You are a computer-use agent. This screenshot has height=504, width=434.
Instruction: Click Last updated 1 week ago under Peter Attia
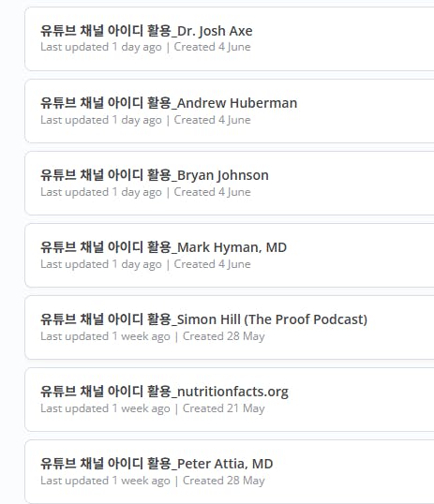pos(105,481)
